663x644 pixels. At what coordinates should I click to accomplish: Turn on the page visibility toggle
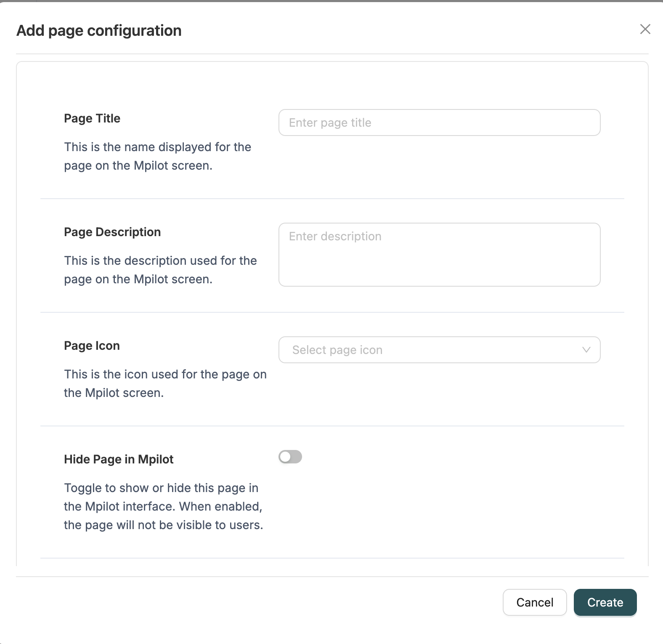290,457
